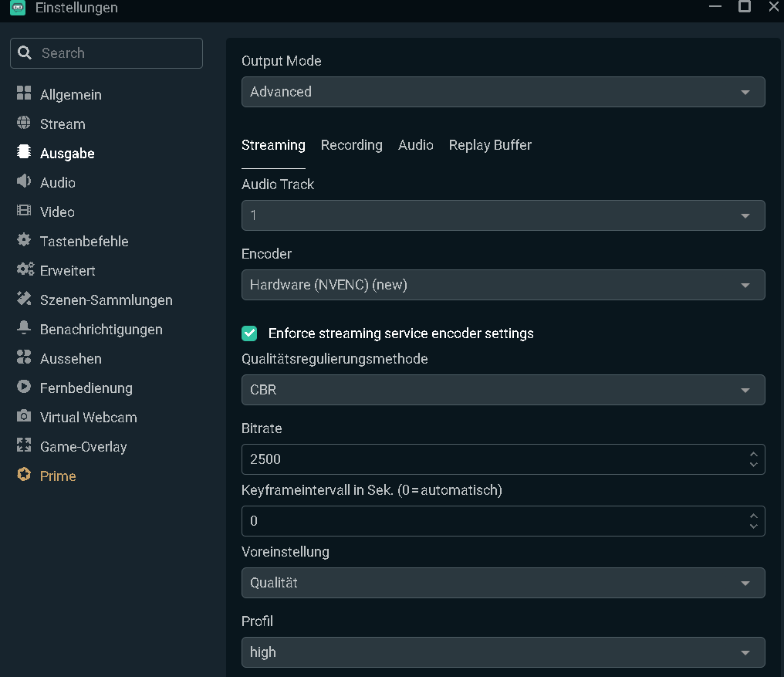Click the Prime badge icon
This screenshot has height=677, width=784.
pyautogui.click(x=24, y=476)
